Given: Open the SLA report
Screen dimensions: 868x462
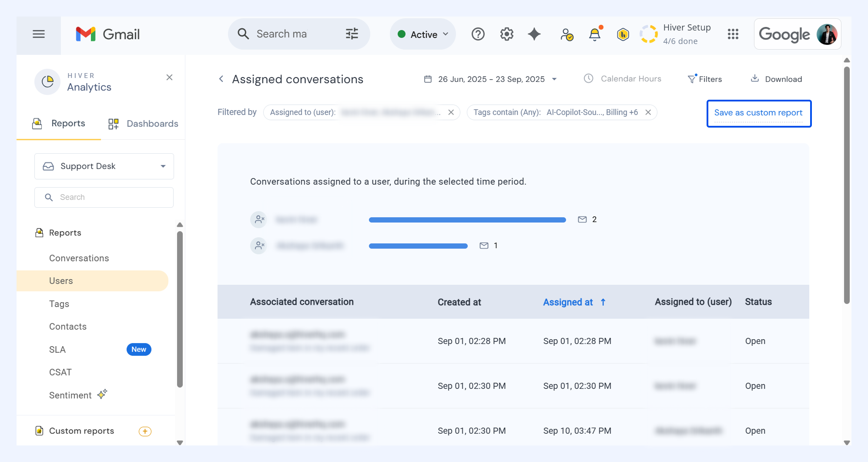Looking at the screenshot, I should point(57,350).
